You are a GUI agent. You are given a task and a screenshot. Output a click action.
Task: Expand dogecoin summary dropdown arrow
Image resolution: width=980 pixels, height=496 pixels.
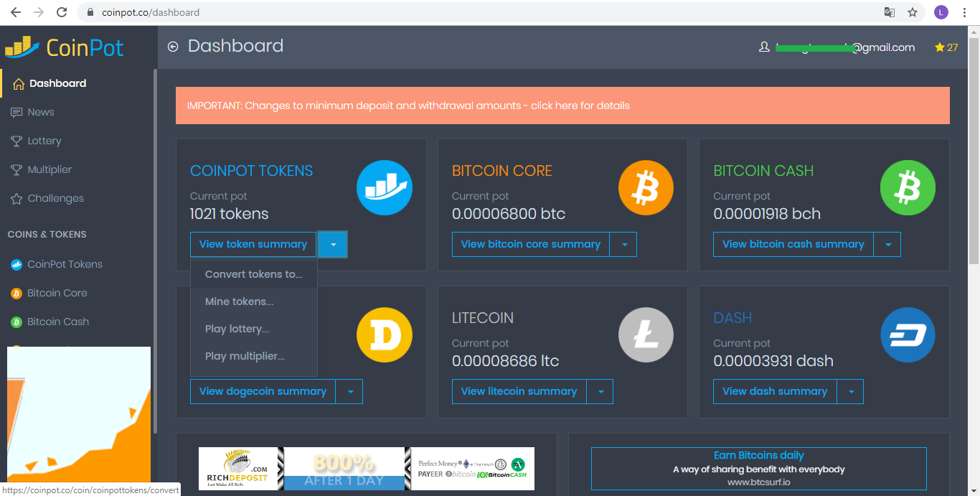(349, 391)
